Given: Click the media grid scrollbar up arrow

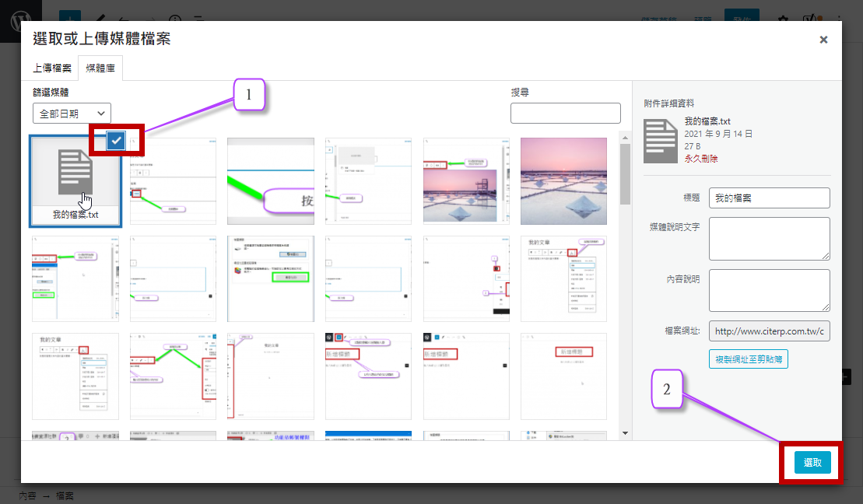Looking at the screenshot, I should pyautogui.click(x=625, y=137).
